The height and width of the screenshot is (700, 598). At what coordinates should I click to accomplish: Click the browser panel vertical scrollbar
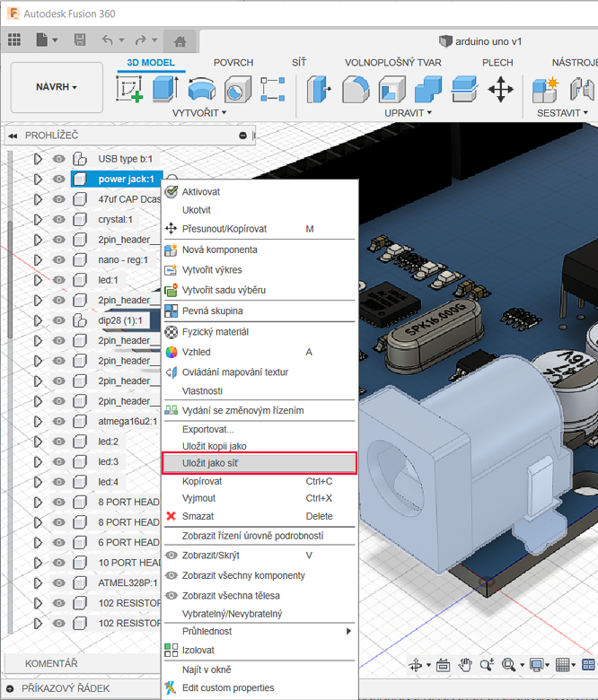[10, 279]
